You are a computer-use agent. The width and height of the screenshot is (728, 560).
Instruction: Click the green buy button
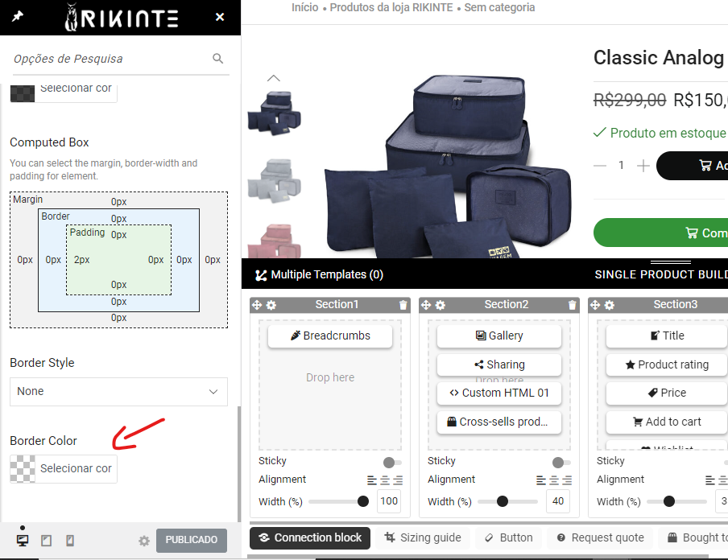coord(660,233)
